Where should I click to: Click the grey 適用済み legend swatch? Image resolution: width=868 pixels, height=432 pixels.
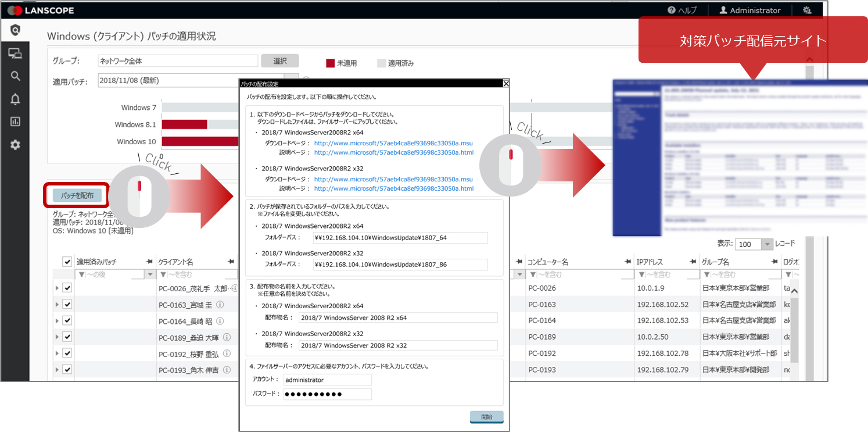click(381, 63)
